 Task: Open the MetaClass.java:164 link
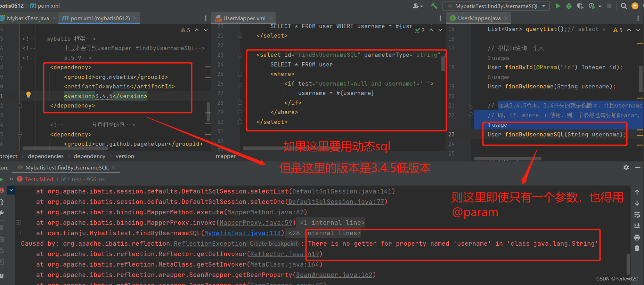coord(284,264)
